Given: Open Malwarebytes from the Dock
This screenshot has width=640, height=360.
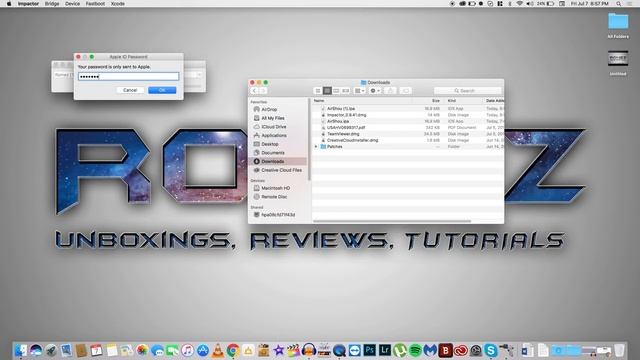Looking at the screenshot, I should pyautogui.click(x=430, y=350).
